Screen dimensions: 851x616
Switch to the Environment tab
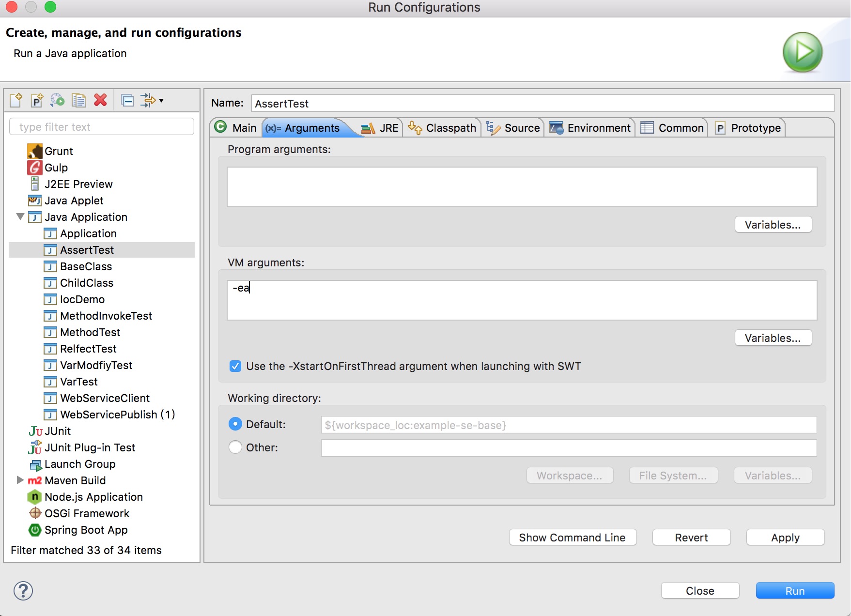590,128
